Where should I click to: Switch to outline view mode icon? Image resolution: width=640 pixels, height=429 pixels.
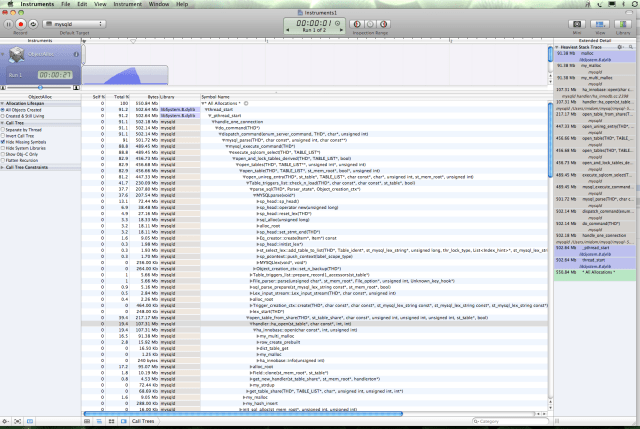[x=99, y=421]
